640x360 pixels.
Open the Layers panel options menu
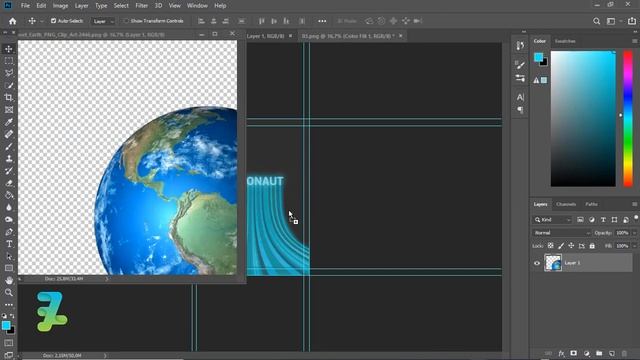[x=634, y=204]
